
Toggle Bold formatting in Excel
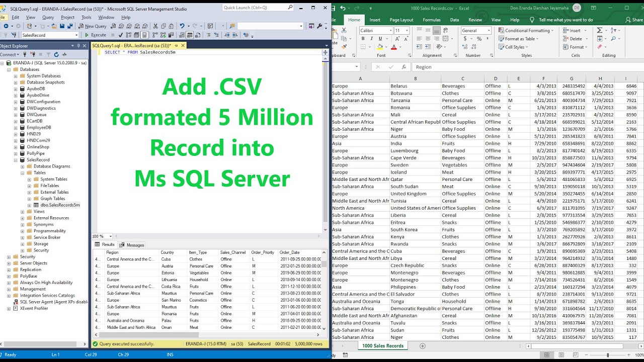363,38
